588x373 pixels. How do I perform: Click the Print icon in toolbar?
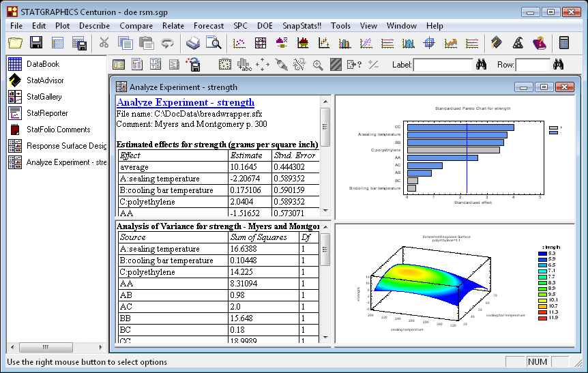(x=193, y=43)
